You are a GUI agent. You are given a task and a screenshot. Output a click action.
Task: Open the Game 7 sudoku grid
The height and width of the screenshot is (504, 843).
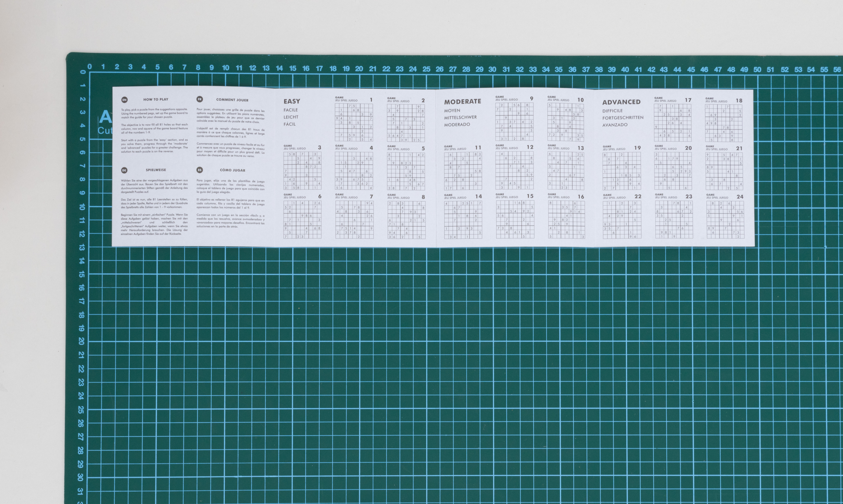354,219
